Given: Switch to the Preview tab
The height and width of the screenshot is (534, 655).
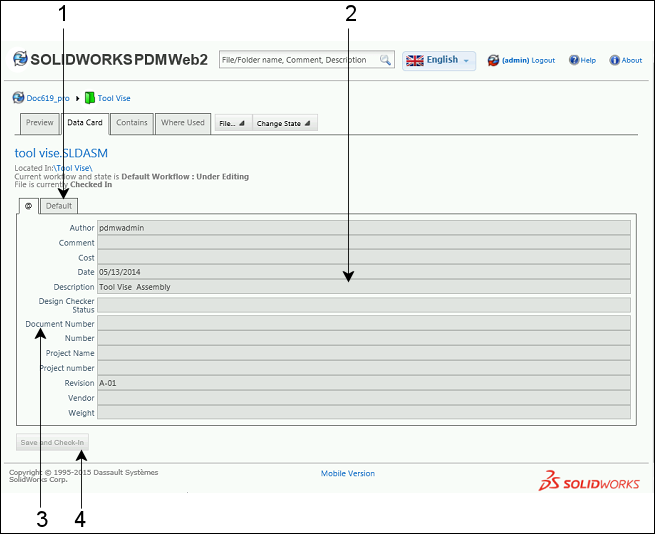Looking at the screenshot, I should point(39,123).
